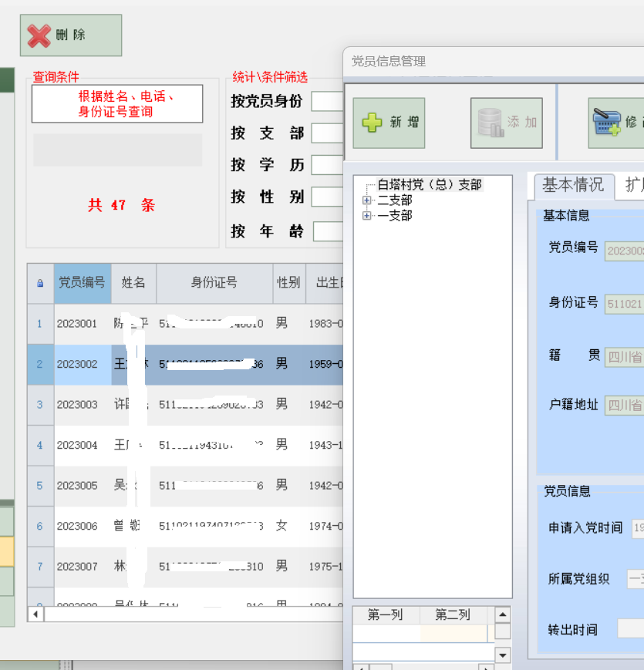Switch to the 基本情况 tab
The width and height of the screenshot is (644, 670).
tap(572, 185)
